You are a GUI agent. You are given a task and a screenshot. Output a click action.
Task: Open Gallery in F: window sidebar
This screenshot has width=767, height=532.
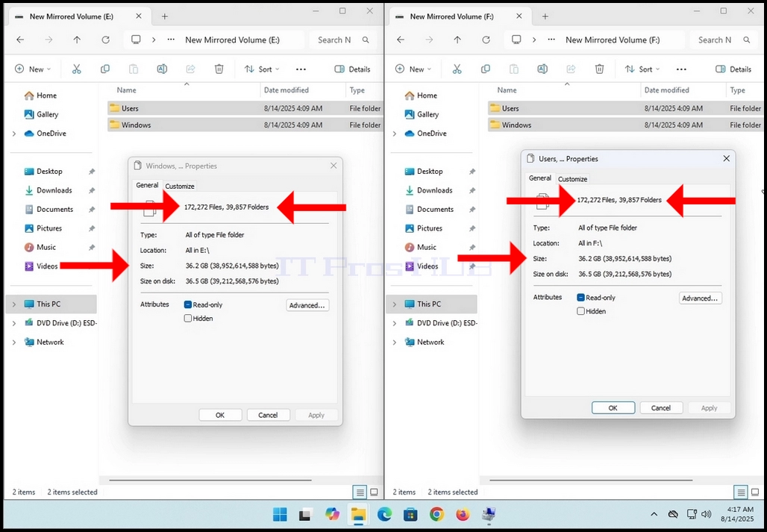[422, 114]
